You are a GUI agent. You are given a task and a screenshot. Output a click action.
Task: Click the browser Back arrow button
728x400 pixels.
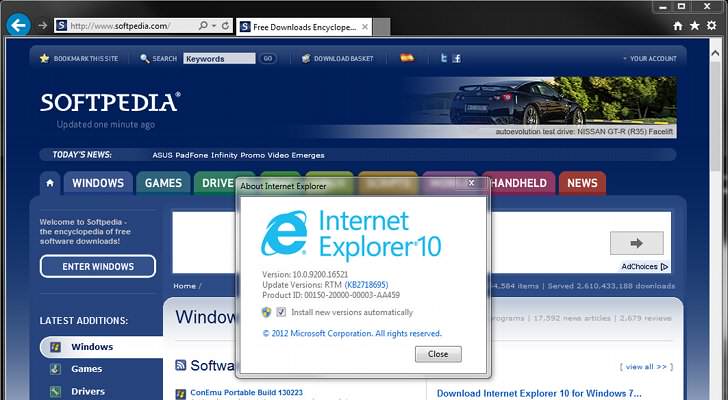[17, 25]
